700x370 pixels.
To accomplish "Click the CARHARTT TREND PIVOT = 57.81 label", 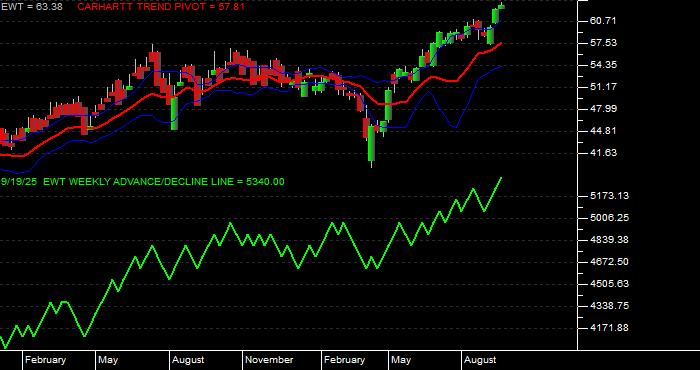I will click(x=161, y=7).
